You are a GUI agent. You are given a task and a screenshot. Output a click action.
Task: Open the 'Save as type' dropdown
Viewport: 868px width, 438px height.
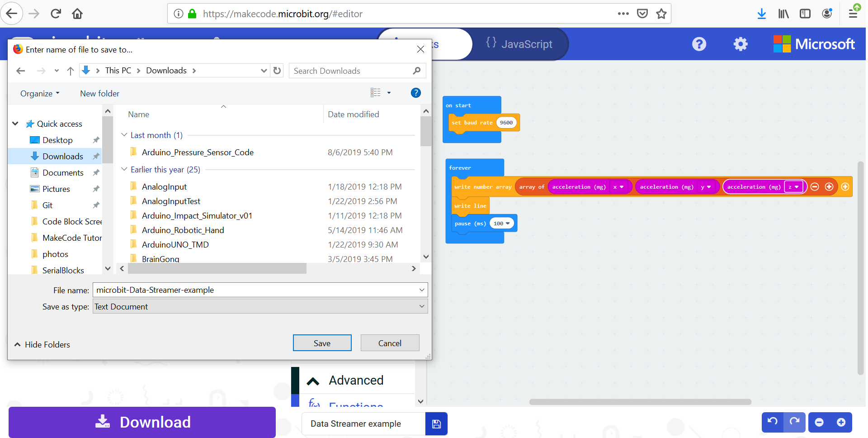coord(420,306)
